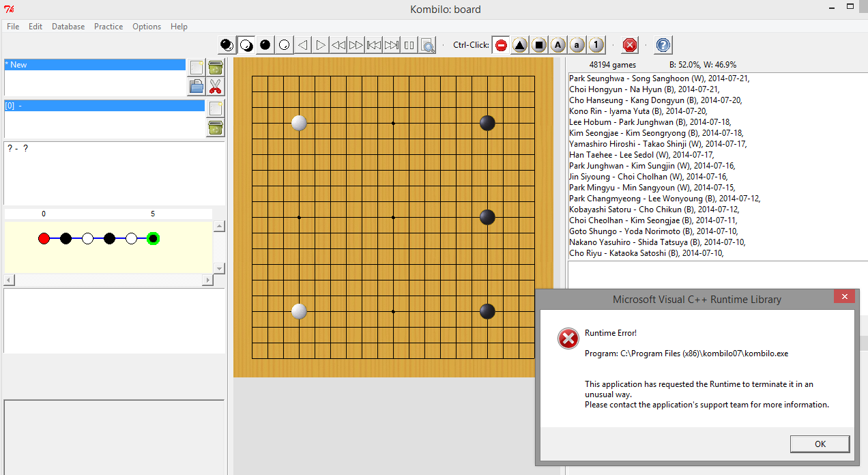
Task: Jump to the start of the game
Action: pyautogui.click(x=373, y=45)
